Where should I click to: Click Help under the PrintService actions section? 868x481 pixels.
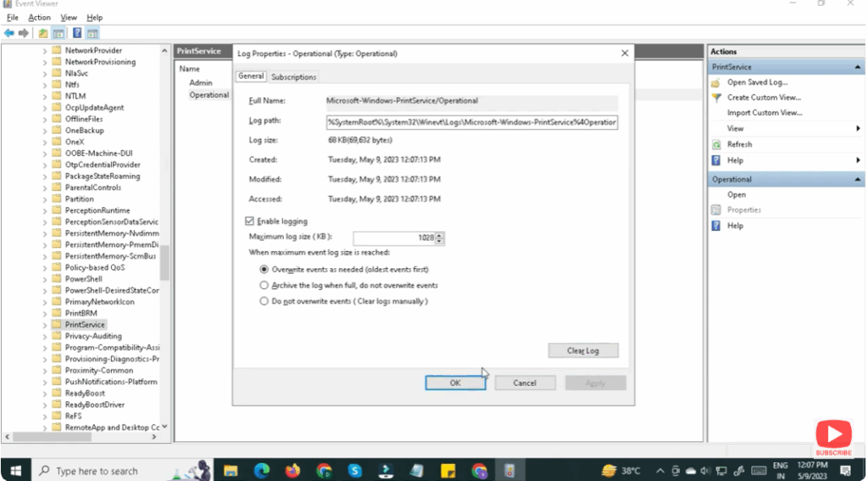pyautogui.click(x=735, y=160)
